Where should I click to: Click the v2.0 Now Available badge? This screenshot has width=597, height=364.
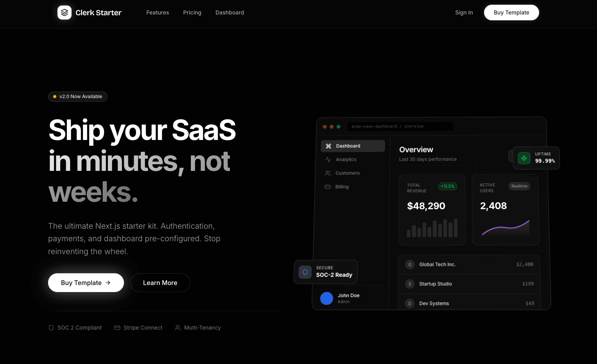coord(78,97)
